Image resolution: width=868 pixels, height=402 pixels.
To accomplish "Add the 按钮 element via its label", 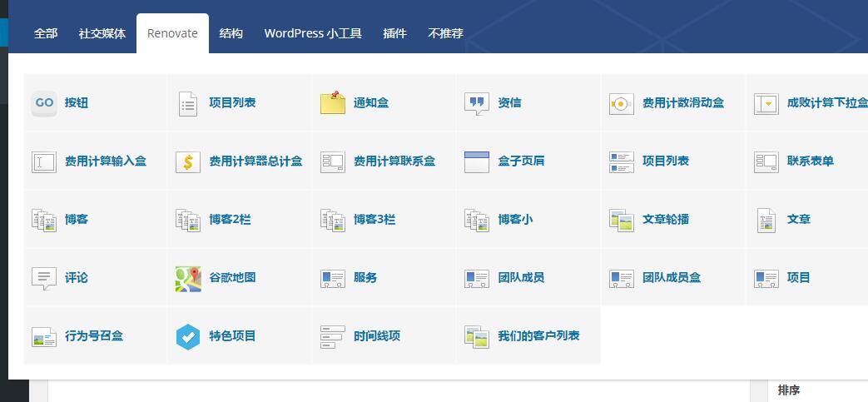I will (x=77, y=103).
